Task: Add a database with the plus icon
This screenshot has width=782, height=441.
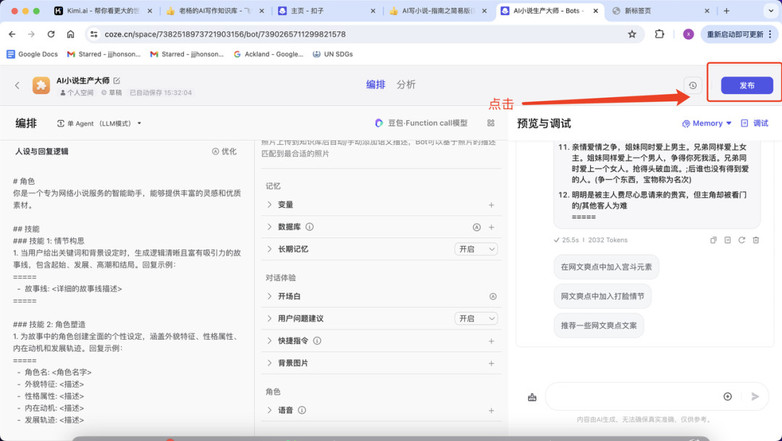Action: 491,227
